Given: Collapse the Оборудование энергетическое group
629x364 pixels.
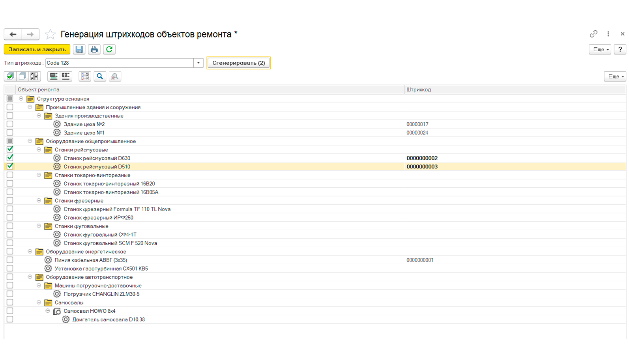Looking at the screenshot, I should pyautogui.click(x=30, y=251).
